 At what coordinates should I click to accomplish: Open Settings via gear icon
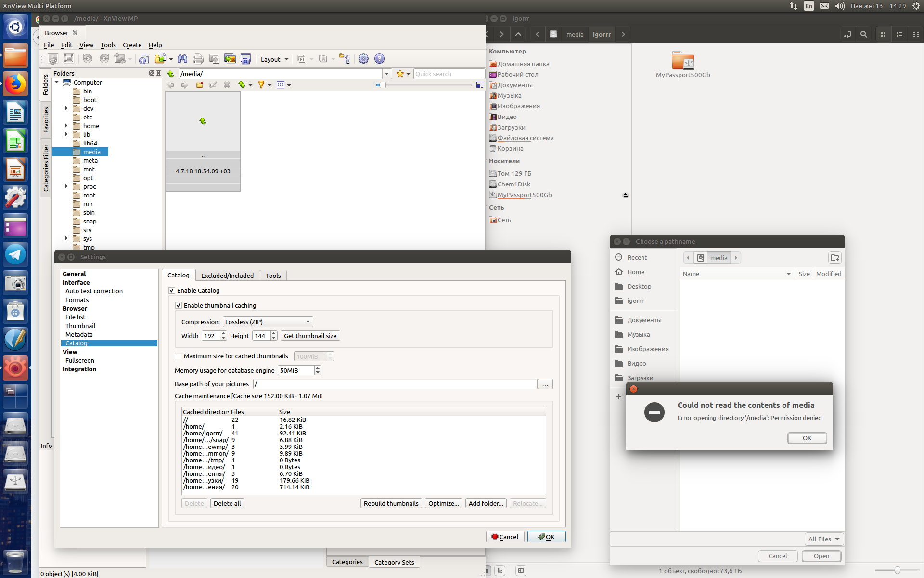tap(363, 59)
